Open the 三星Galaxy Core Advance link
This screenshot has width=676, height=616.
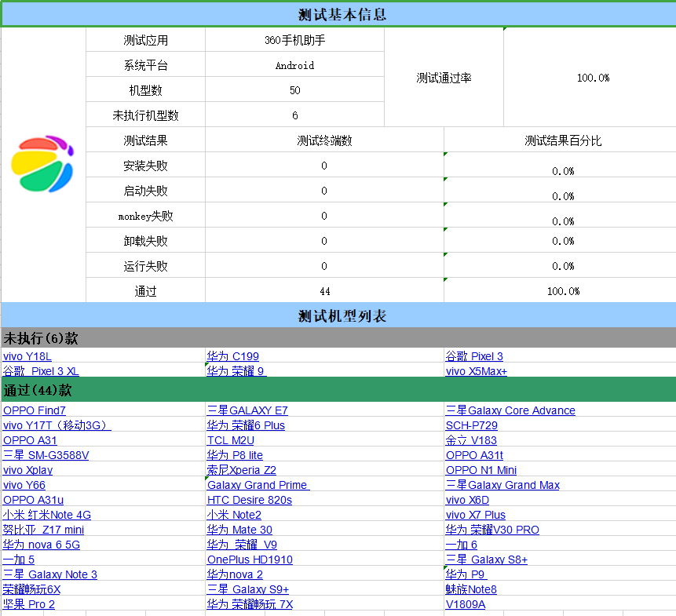pyautogui.click(x=510, y=410)
